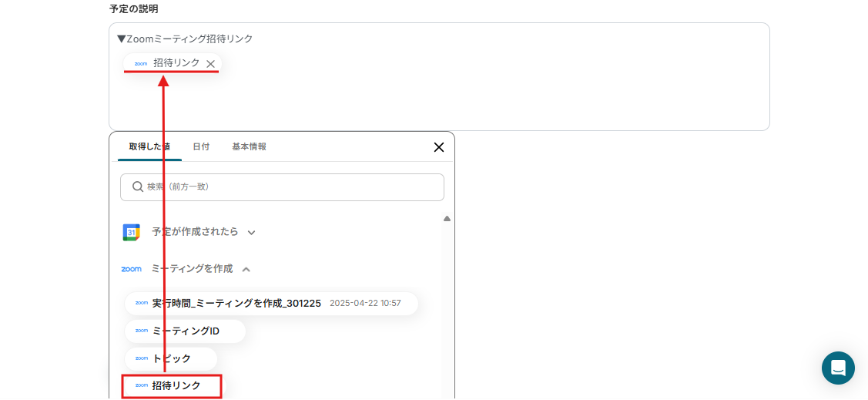Focus the 検索(前方一致) search field

click(282, 187)
